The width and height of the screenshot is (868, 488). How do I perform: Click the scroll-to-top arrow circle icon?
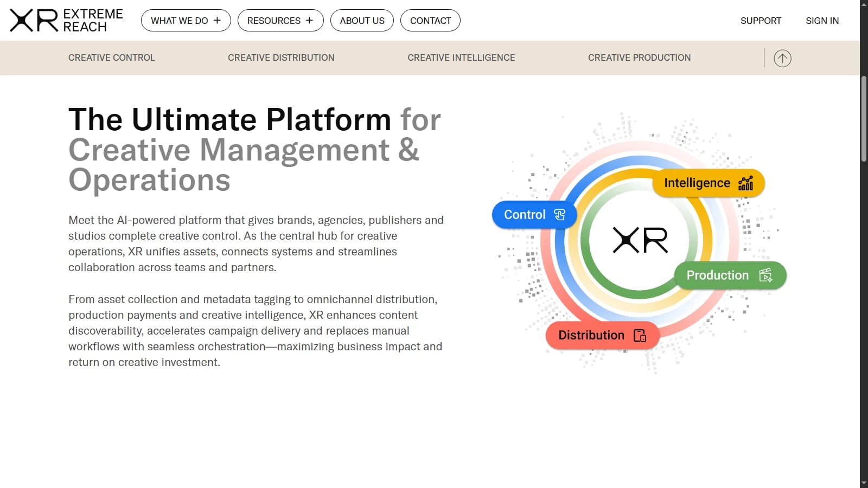[x=782, y=58]
